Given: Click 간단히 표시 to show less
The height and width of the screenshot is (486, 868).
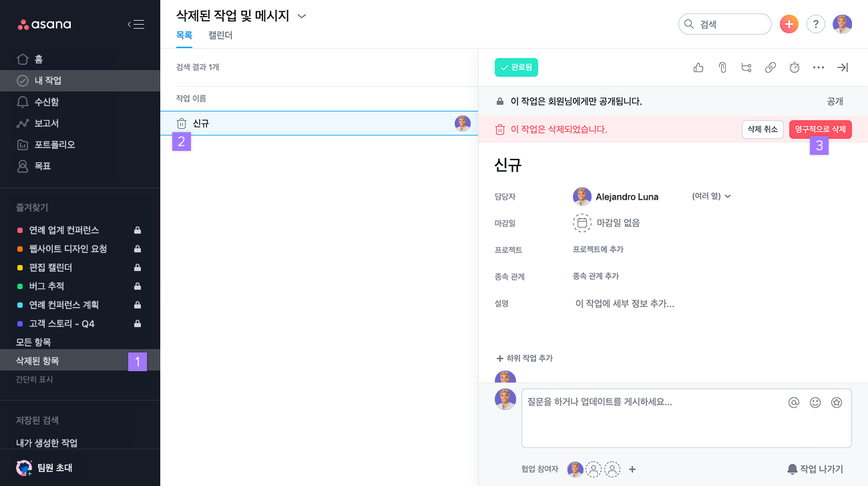Looking at the screenshot, I should click(x=35, y=379).
